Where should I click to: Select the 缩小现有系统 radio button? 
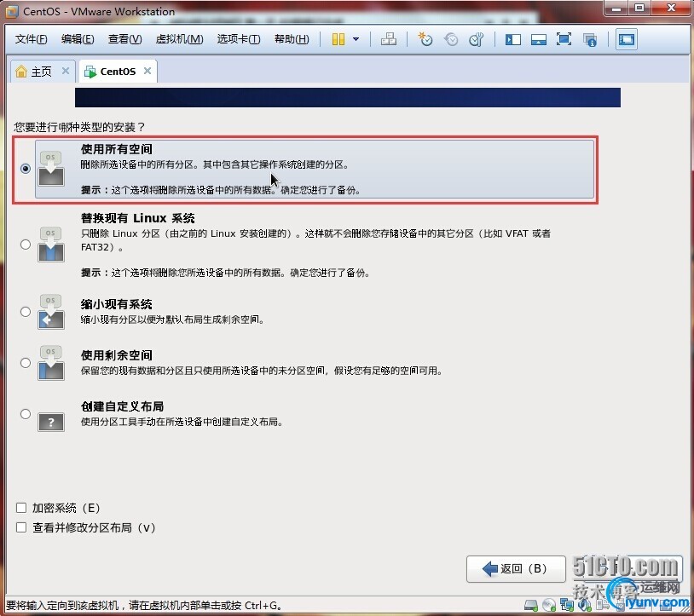(x=26, y=312)
